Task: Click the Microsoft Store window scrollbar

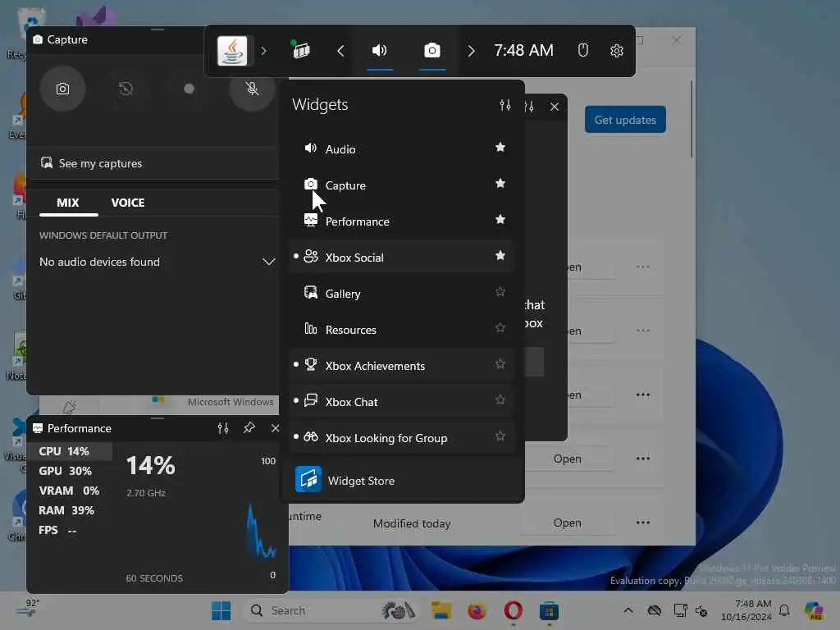Action: 691,119
